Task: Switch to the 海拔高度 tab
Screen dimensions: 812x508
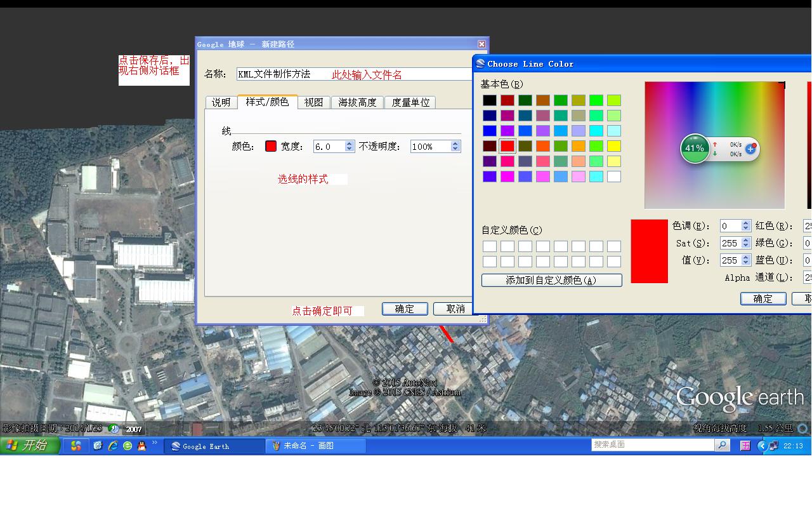Action: pyautogui.click(x=357, y=102)
